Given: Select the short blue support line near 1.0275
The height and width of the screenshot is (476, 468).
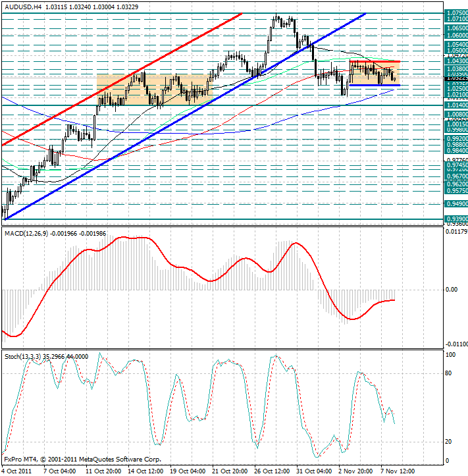Looking at the screenshot, I should (375, 86).
